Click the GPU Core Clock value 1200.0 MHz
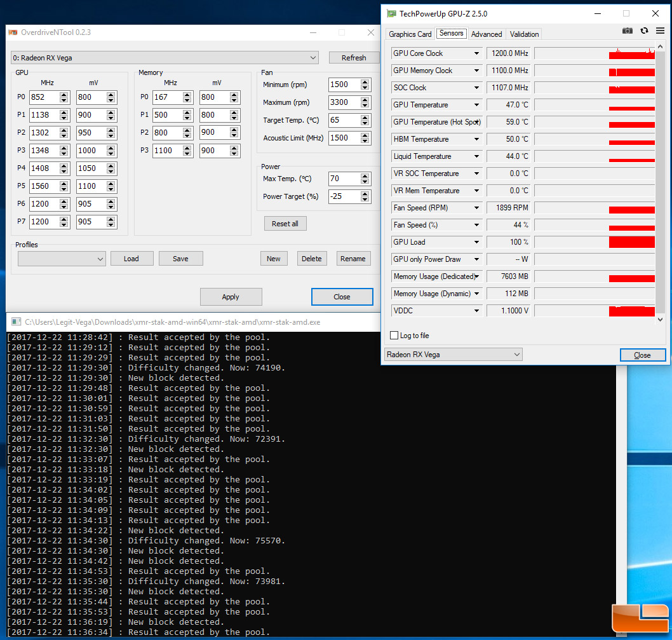The image size is (672, 640). (508, 53)
